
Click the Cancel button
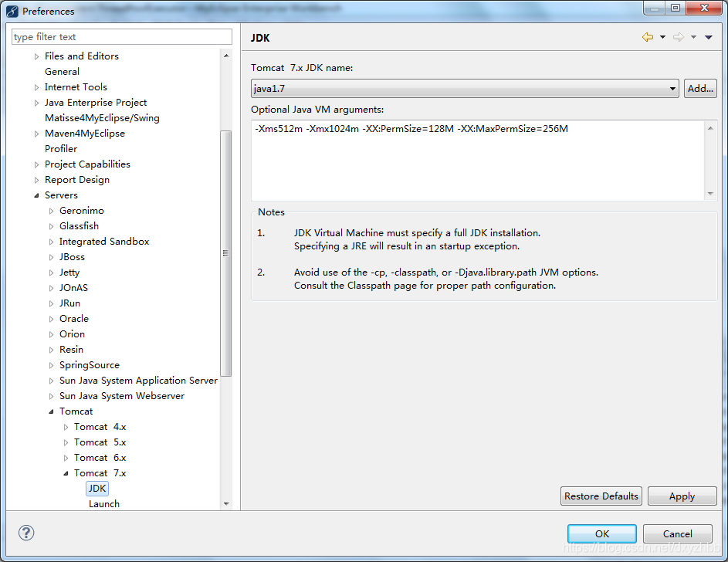pyautogui.click(x=677, y=533)
